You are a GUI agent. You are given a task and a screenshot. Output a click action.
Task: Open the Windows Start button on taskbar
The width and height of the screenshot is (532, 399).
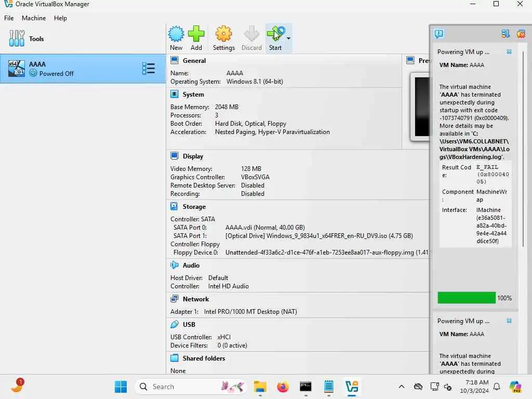coord(121,387)
